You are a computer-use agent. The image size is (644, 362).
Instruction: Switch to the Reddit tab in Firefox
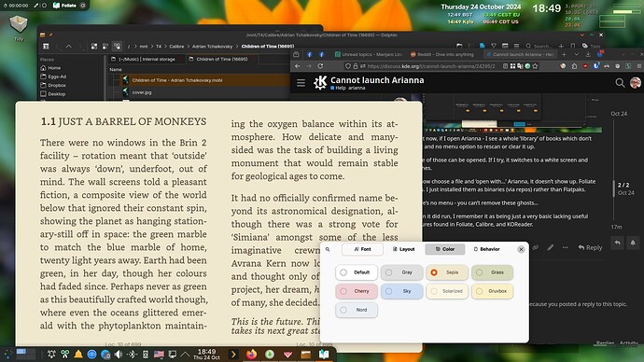pyautogui.click(x=441, y=54)
